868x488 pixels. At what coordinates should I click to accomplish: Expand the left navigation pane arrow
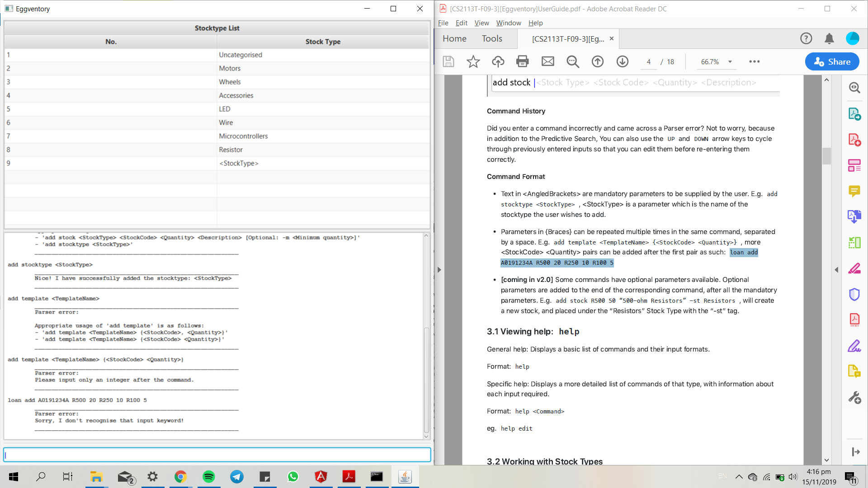(439, 270)
